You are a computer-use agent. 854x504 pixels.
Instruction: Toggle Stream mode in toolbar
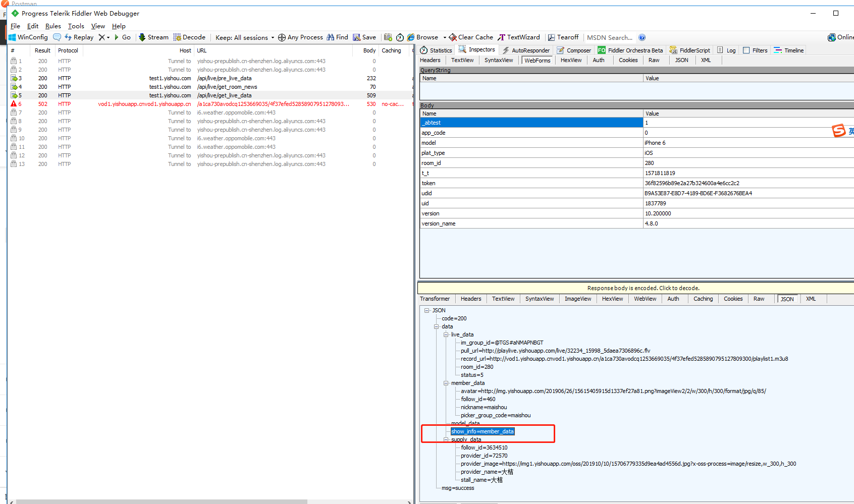[x=153, y=37]
